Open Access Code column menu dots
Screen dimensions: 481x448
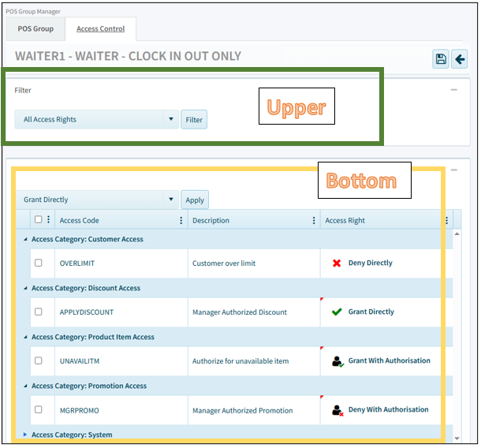click(x=181, y=221)
